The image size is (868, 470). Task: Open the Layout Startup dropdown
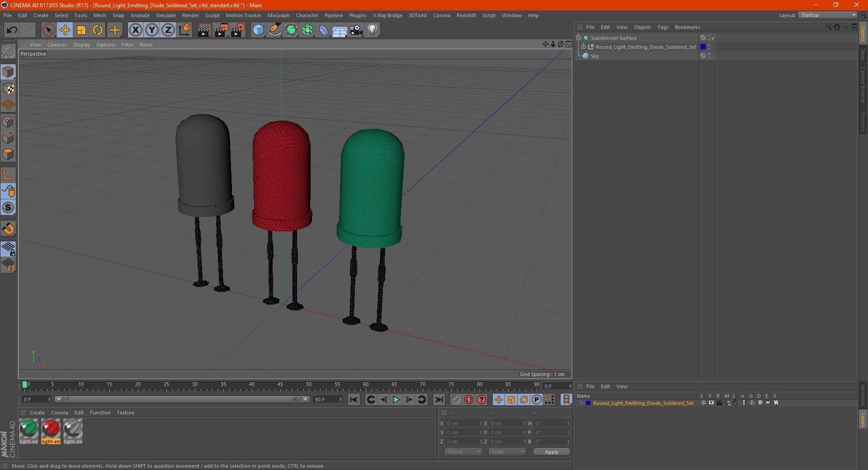[x=828, y=15]
